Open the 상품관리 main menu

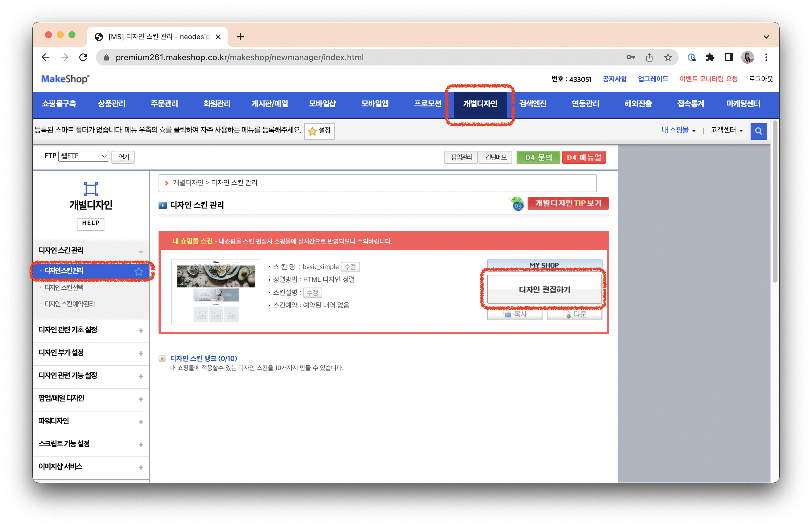[111, 104]
